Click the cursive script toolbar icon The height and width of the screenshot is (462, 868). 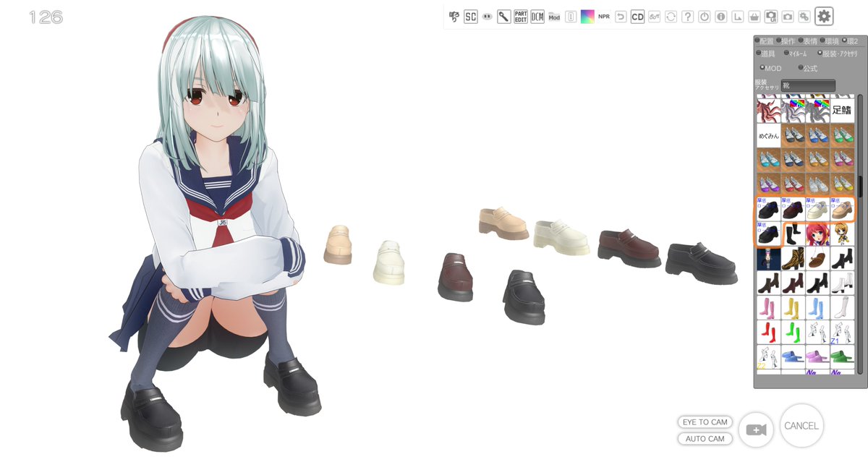[x=655, y=17]
